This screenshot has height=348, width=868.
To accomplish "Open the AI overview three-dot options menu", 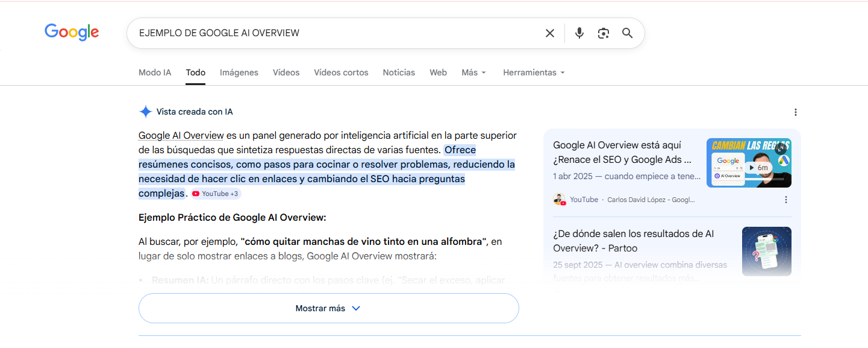I will coord(795,112).
